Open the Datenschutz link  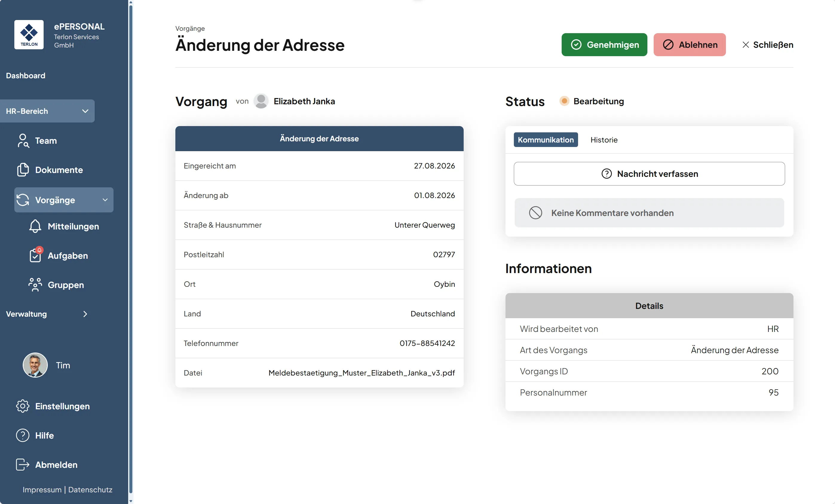coord(90,489)
